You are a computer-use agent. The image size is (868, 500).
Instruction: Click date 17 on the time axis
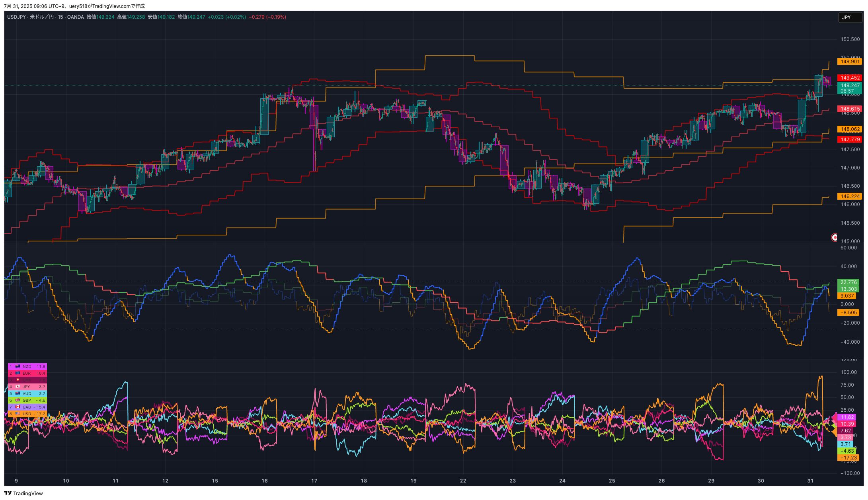[x=314, y=481]
